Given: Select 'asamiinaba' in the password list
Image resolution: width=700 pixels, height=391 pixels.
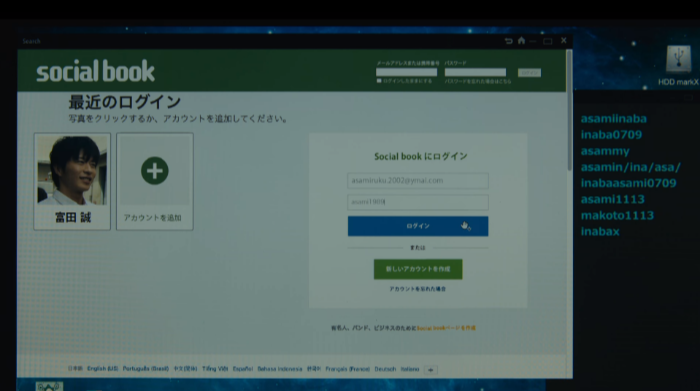Looking at the screenshot, I should (613, 119).
